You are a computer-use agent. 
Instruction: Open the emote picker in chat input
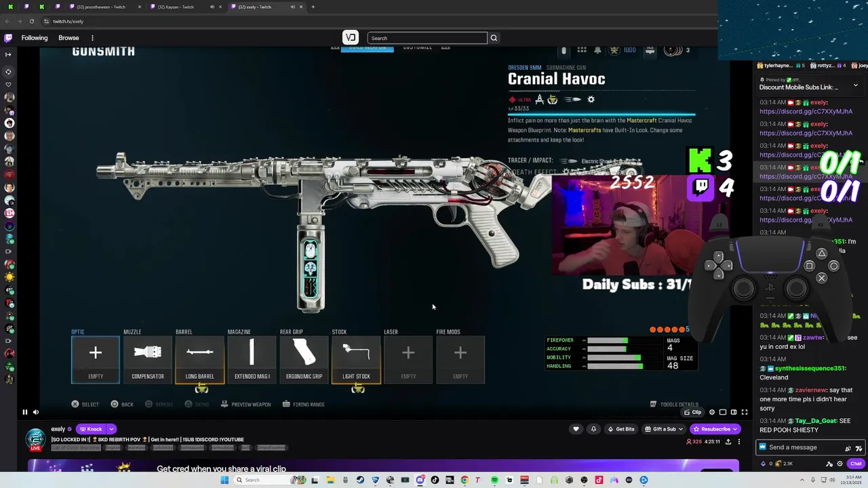pyautogui.click(x=859, y=448)
